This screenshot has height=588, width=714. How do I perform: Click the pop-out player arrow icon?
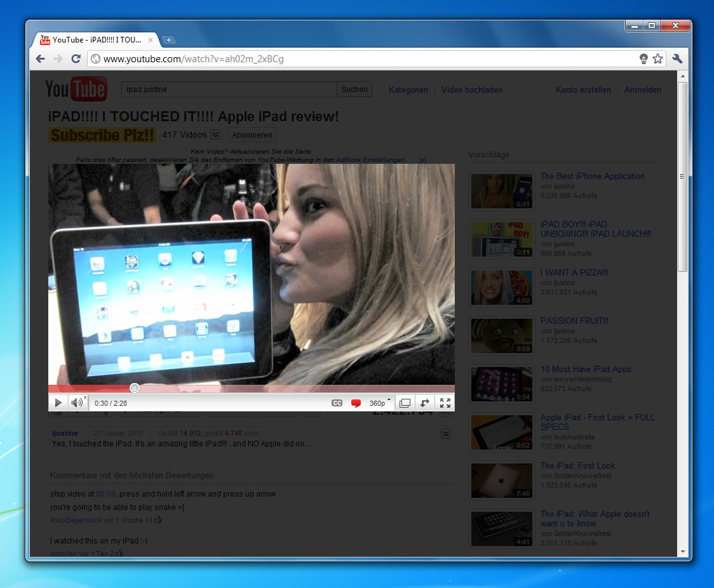click(424, 403)
